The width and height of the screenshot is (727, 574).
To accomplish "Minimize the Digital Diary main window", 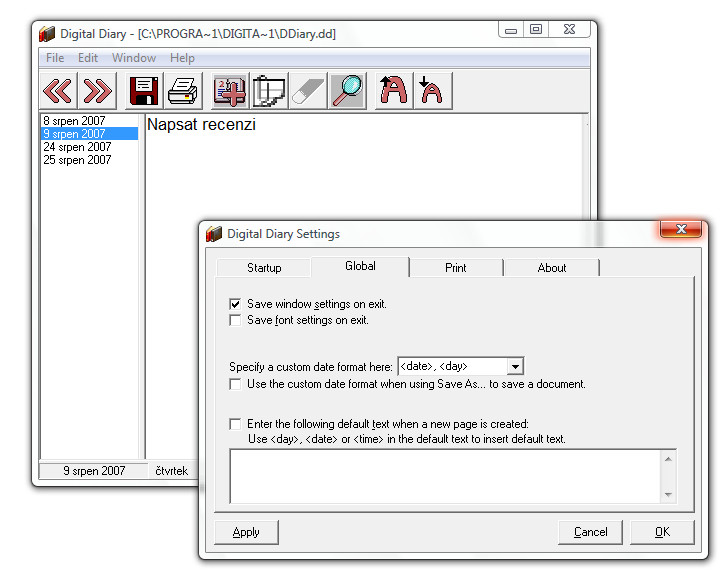I will (511, 30).
